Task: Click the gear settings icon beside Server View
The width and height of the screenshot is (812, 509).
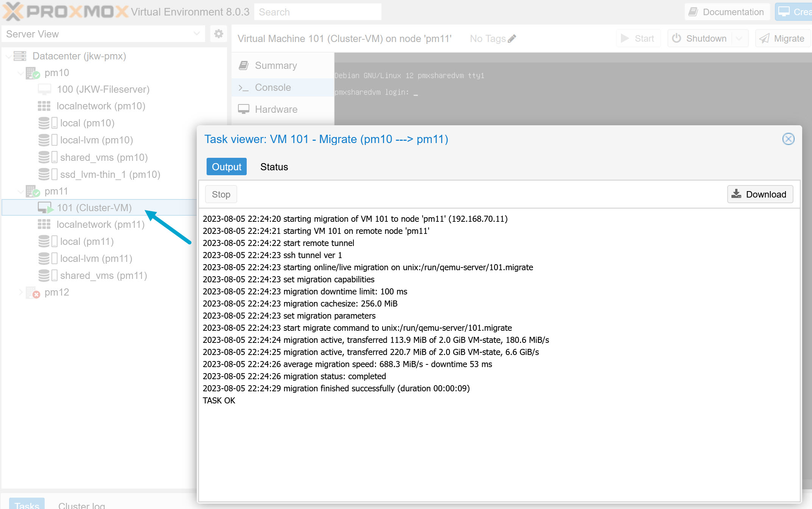Action: 218,34
